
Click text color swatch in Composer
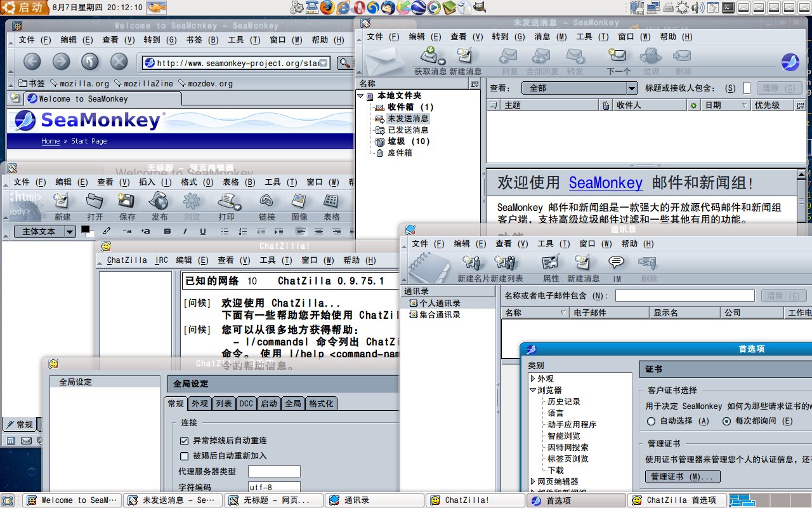(86, 231)
